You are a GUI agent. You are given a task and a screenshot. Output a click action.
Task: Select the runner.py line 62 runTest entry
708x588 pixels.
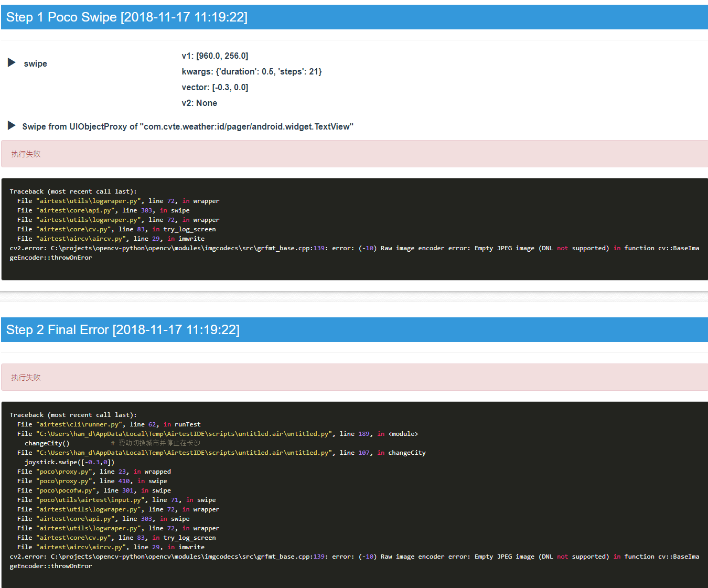coord(109,424)
